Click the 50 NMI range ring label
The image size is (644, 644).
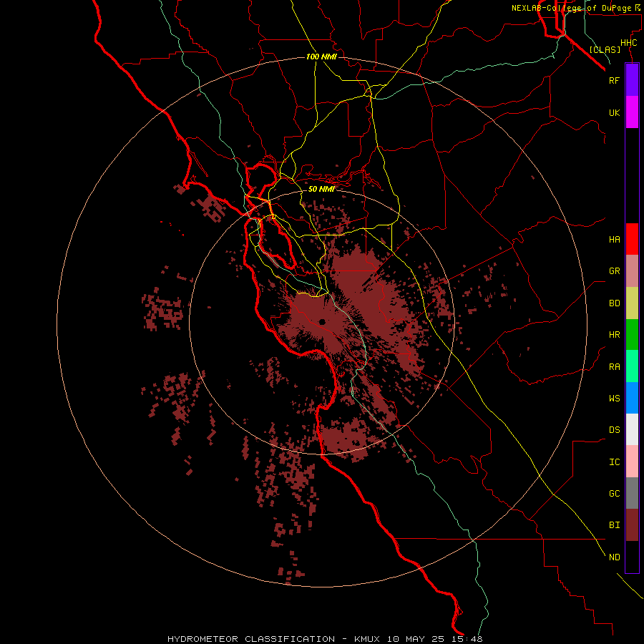point(321,189)
